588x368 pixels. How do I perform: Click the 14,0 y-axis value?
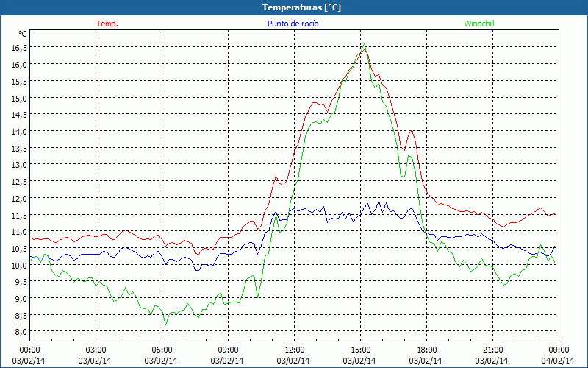pyautogui.click(x=20, y=132)
